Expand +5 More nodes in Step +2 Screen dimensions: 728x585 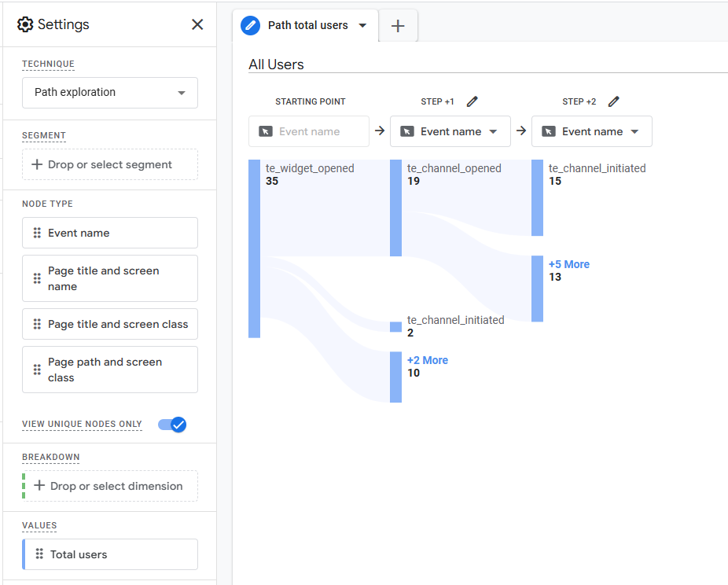tap(569, 264)
